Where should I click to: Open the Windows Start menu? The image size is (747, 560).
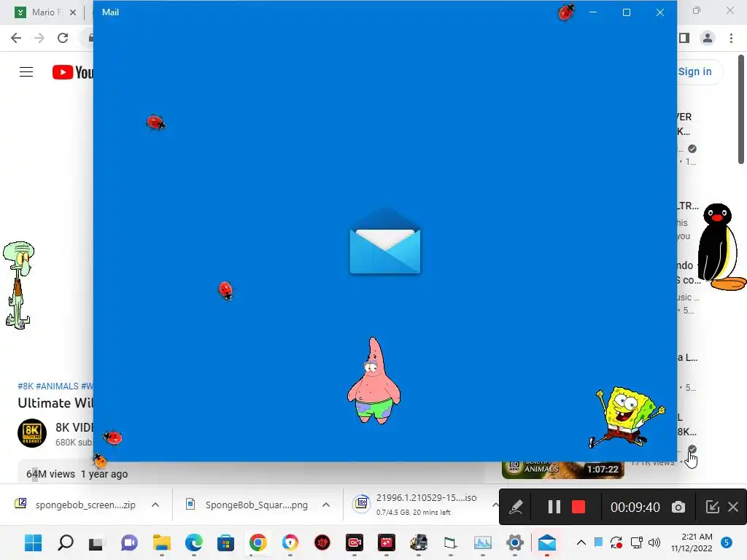pos(33,542)
